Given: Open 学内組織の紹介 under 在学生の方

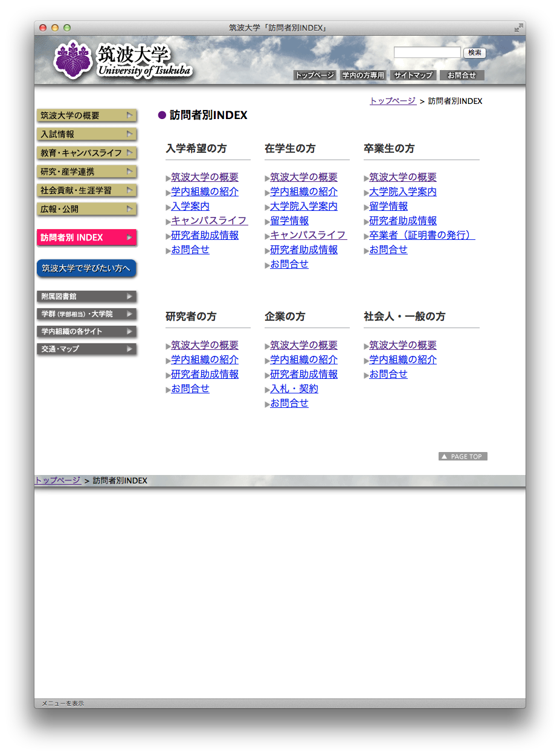Looking at the screenshot, I should [x=304, y=192].
